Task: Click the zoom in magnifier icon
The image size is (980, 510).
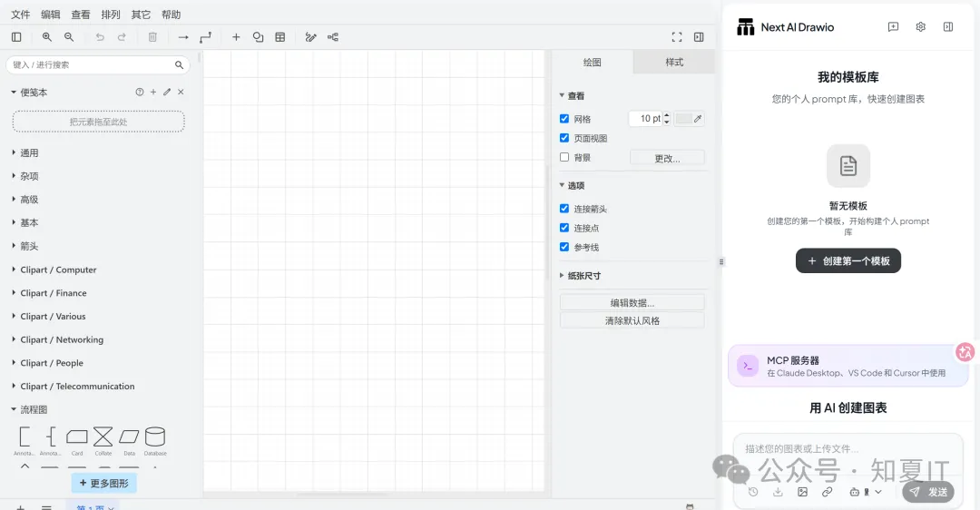Action: (x=47, y=37)
